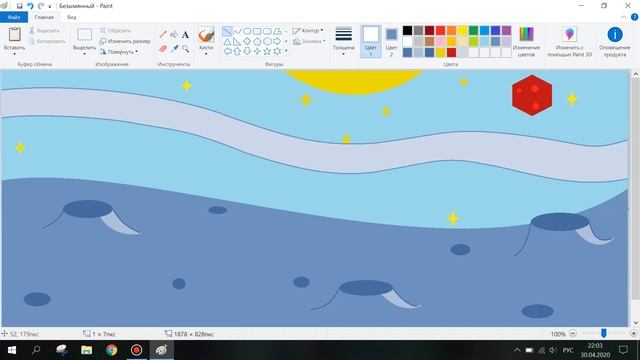Open Google Chrome from the taskbar
This screenshot has width=640, height=360.
click(x=111, y=350)
